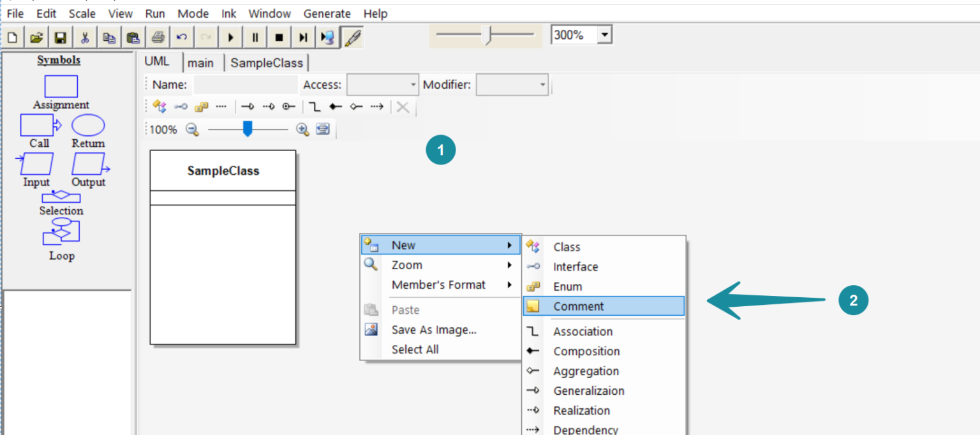Open the Access dropdown

382,85
